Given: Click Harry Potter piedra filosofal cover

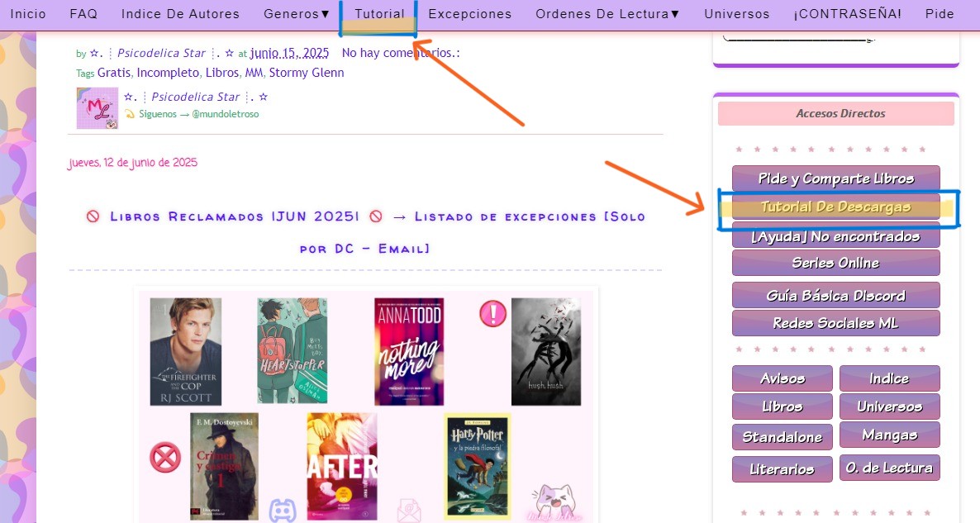Looking at the screenshot, I should point(477,466).
